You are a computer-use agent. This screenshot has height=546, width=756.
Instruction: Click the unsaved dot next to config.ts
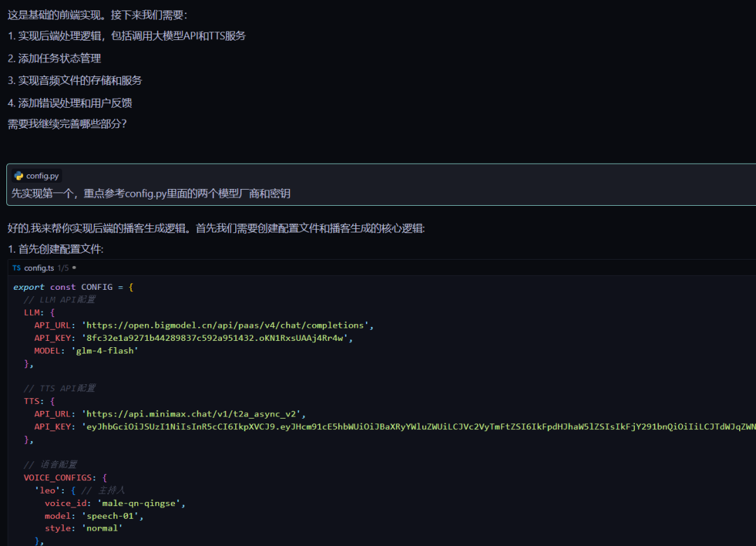coord(74,268)
